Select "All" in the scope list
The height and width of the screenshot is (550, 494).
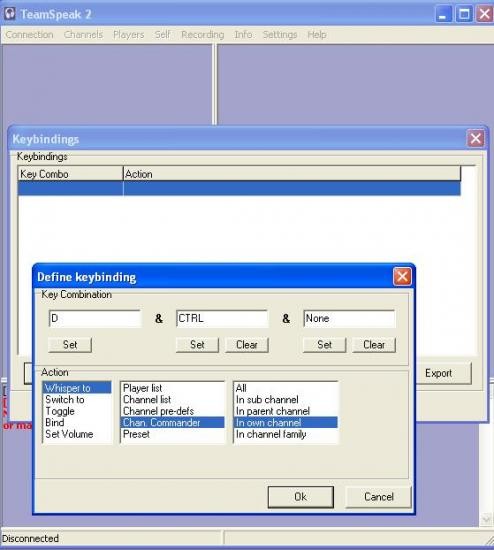tap(241, 388)
